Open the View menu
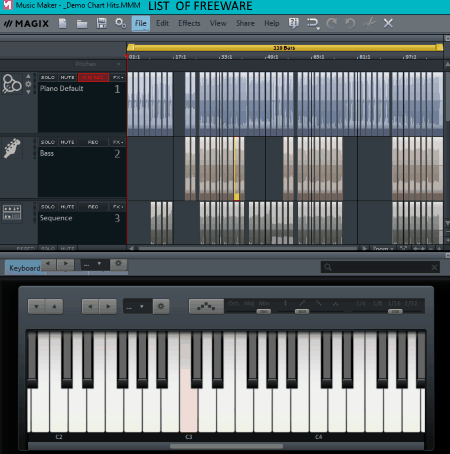Image resolution: width=450 pixels, height=454 pixels. pos(218,23)
